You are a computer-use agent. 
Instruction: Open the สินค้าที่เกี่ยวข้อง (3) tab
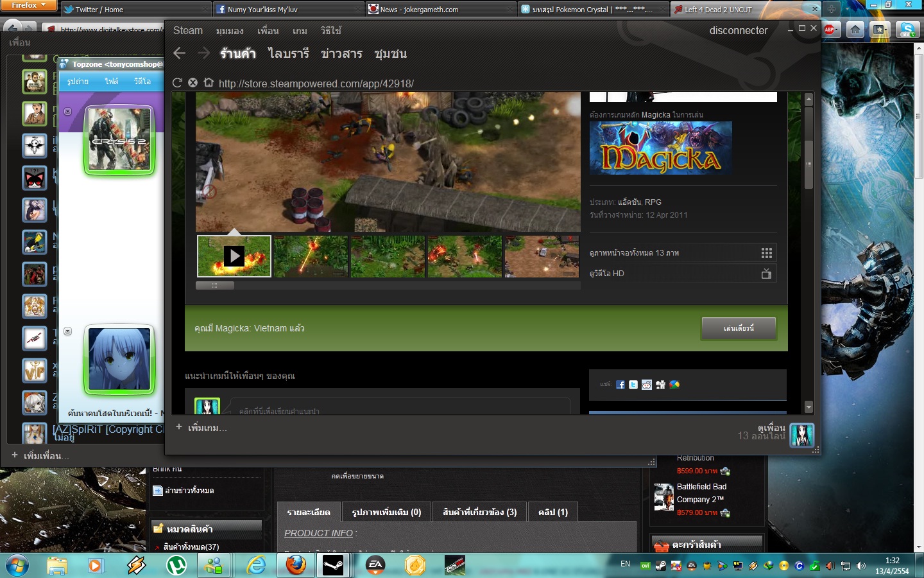[479, 512]
